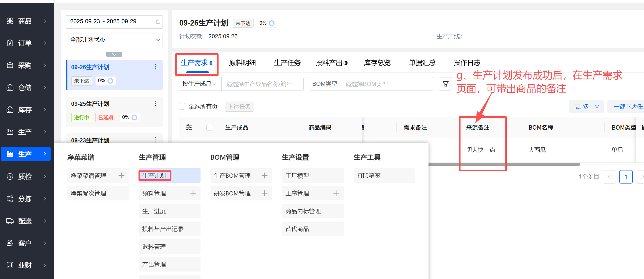The height and width of the screenshot is (279, 644).
Task: Toggle the eye icon on 投料产出 tab
Action: pyautogui.click(x=346, y=63)
